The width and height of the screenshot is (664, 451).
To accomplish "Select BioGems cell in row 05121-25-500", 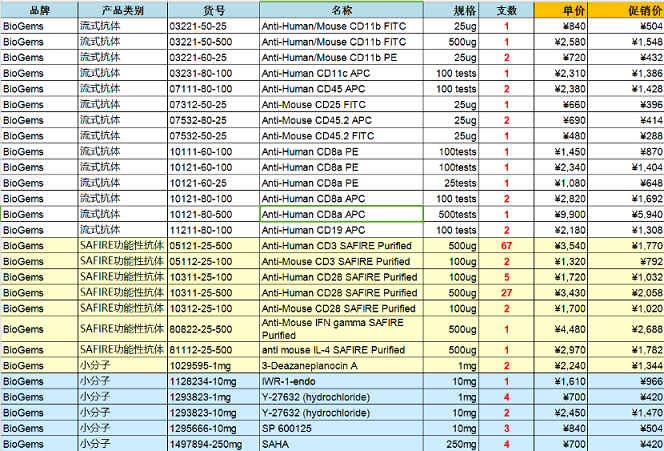I will click(39, 246).
